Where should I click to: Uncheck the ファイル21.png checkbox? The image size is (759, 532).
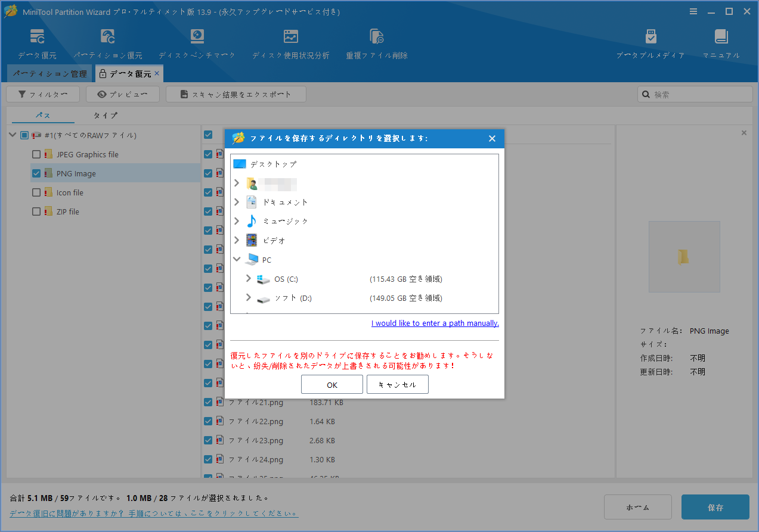tap(208, 402)
